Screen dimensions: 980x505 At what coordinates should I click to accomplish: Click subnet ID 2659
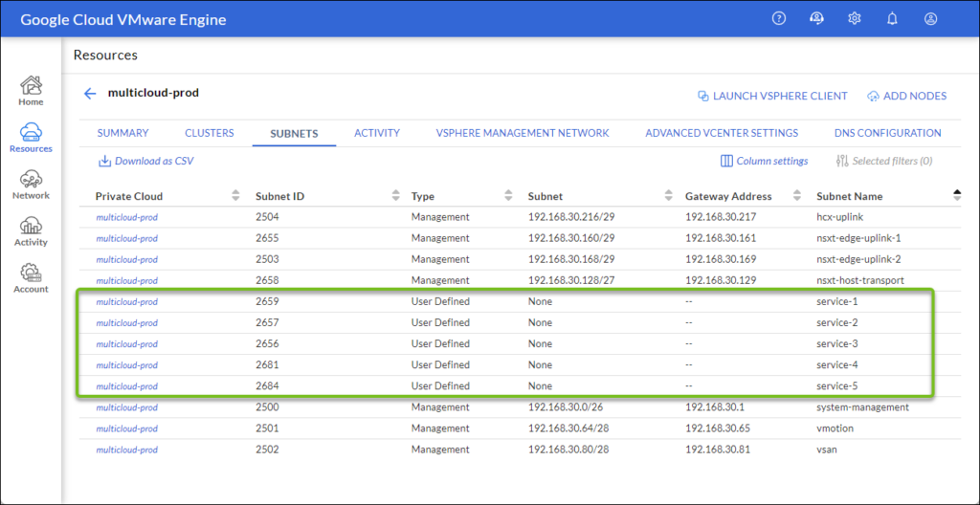click(267, 301)
